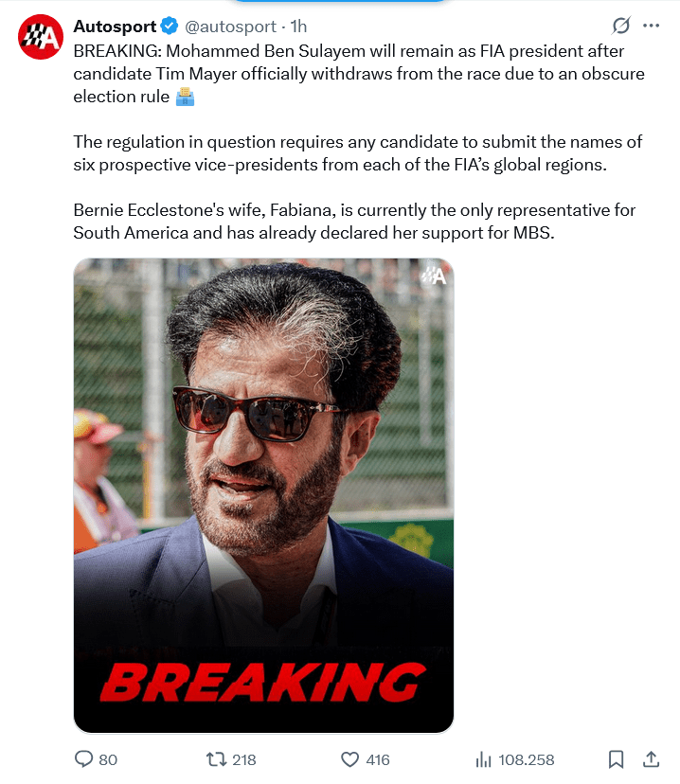Like the post with the heart icon
The image size is (680, 784).
pyautogui.click(x=350, y=759)
